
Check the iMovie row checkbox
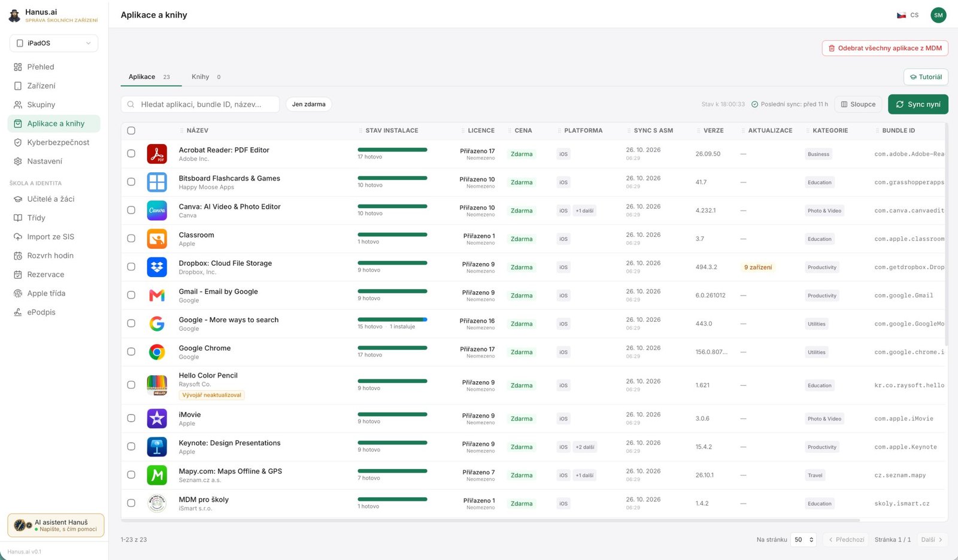[131, 418]
